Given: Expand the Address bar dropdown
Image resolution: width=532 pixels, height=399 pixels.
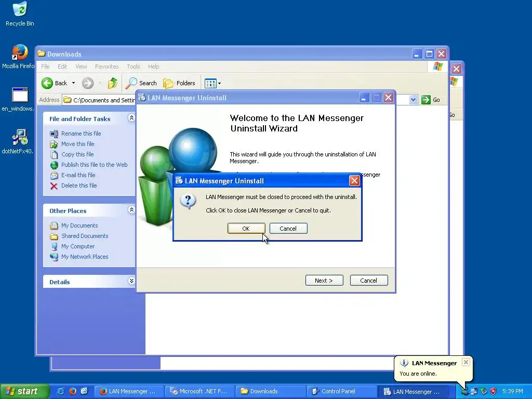Looking at the screenshot, I should (413, 100).
